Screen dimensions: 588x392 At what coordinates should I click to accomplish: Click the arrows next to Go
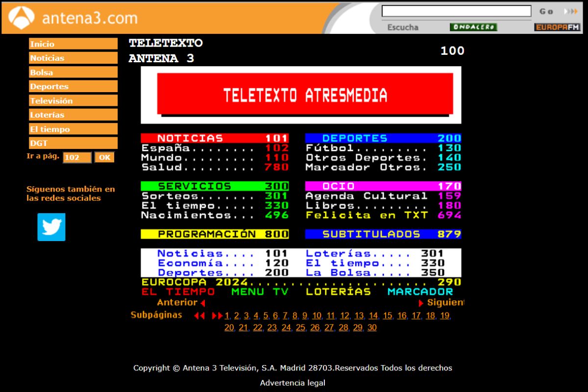click(571, 11)
